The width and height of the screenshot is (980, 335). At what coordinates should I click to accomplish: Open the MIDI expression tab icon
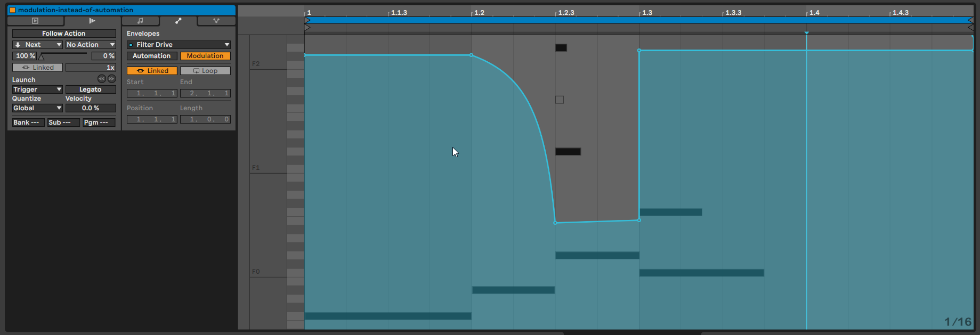[x=216, y=21]
